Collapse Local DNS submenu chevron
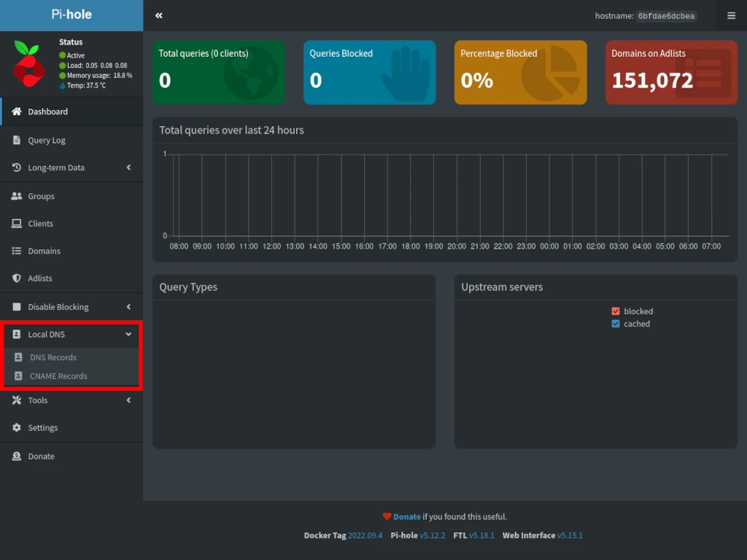747x560 pixels. [128, 334]
